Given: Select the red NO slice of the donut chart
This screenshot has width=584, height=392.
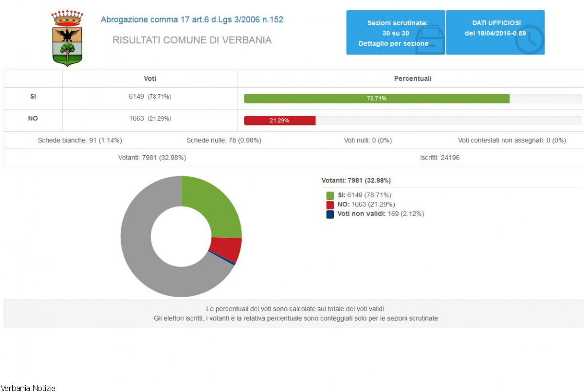Looking at the screenshot, I should tap(226, 249).
